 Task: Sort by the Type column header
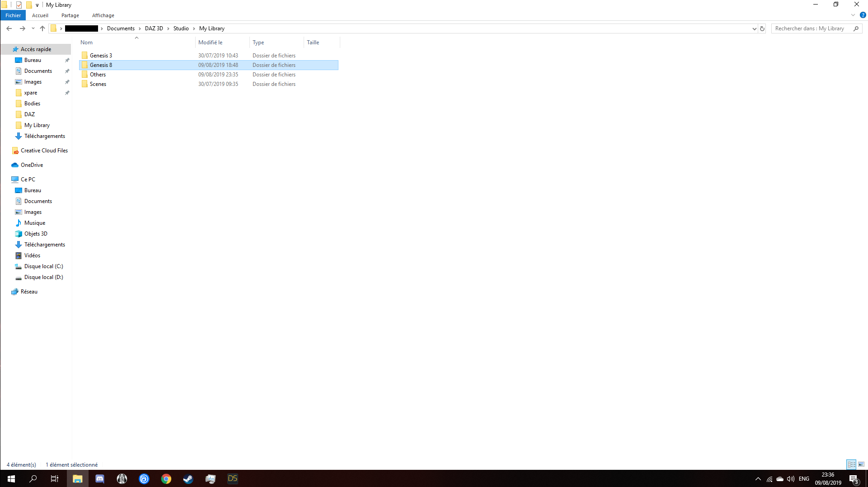pyautogui.click(x=277, y=43)
